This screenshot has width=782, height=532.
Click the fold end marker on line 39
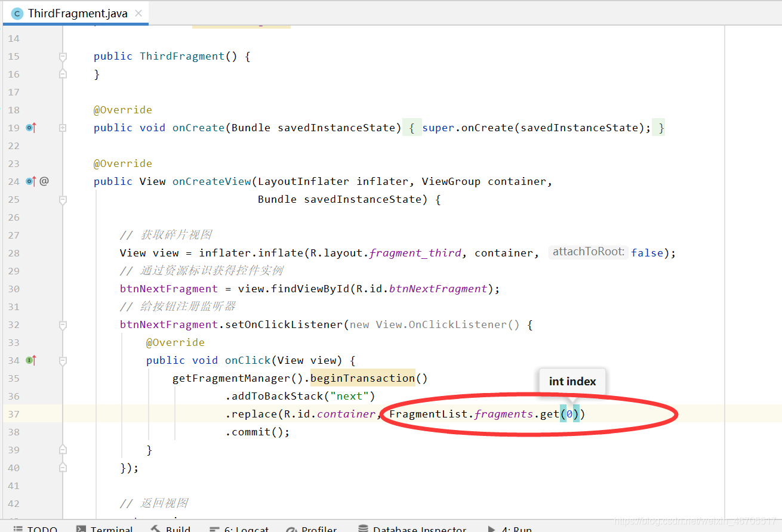tap(63, 449)
